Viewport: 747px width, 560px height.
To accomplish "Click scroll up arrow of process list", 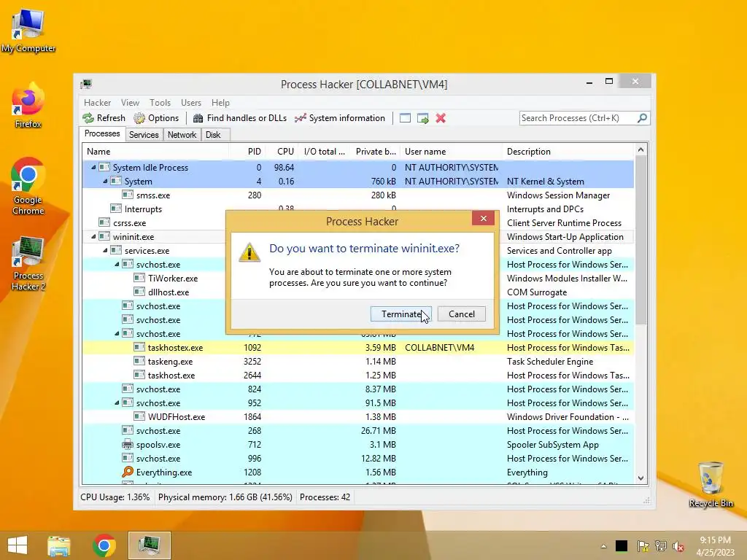I will [640, 150].
